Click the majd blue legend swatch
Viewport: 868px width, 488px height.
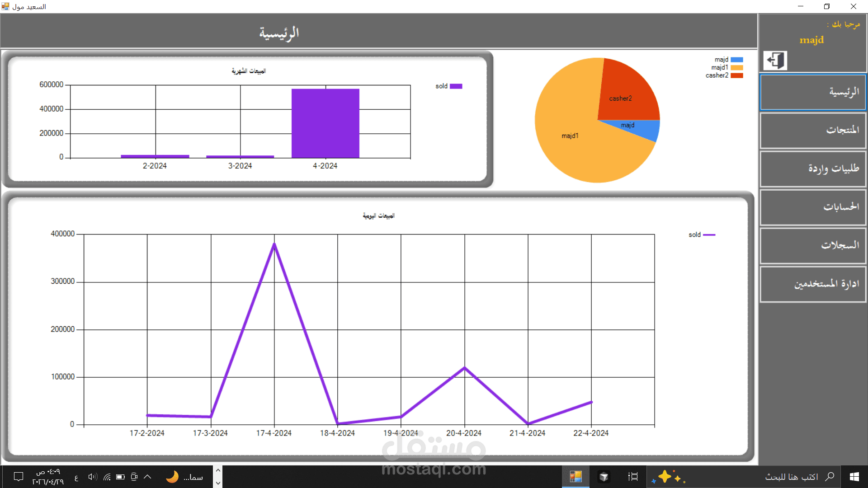pos(737,60)
